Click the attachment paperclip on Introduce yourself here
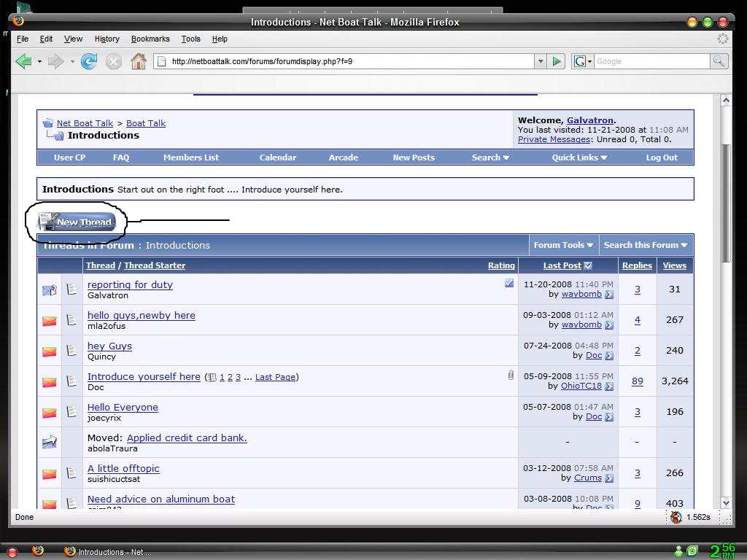The width and height of the screenshot is (747, 560). [511, 376]
